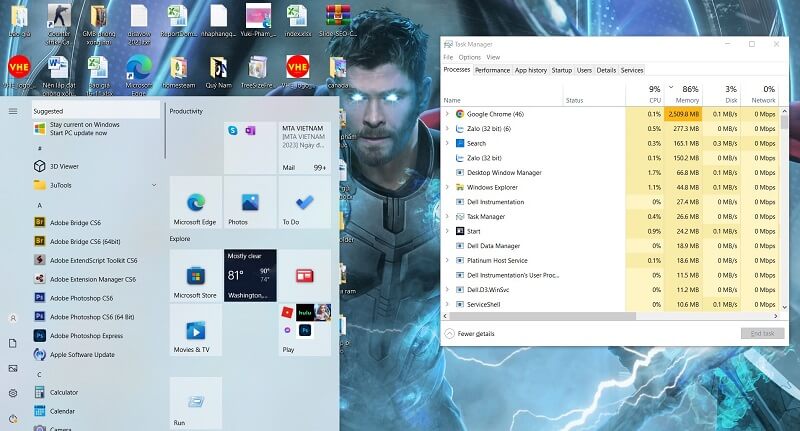
Task: Launch Adobe Extension Manager CS6
Action: pyautogui.click(x=95, y=279)
